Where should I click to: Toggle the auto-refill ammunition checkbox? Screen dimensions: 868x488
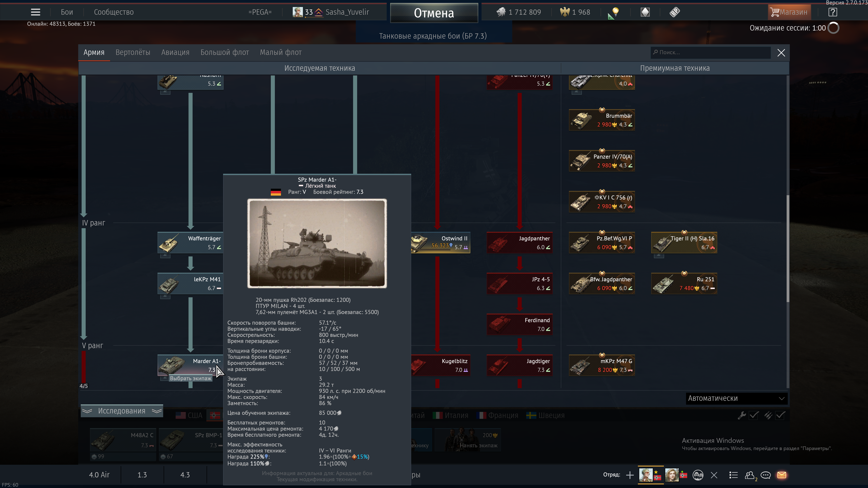(780, 415)
